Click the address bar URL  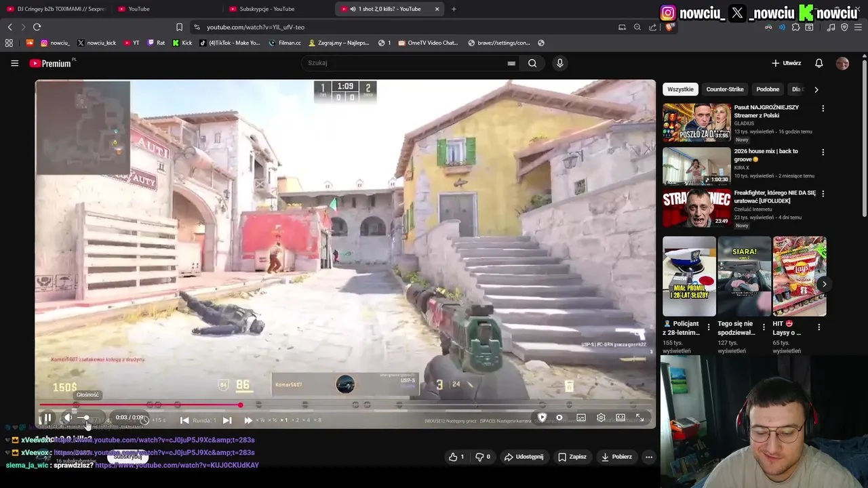tap(256, 27)
